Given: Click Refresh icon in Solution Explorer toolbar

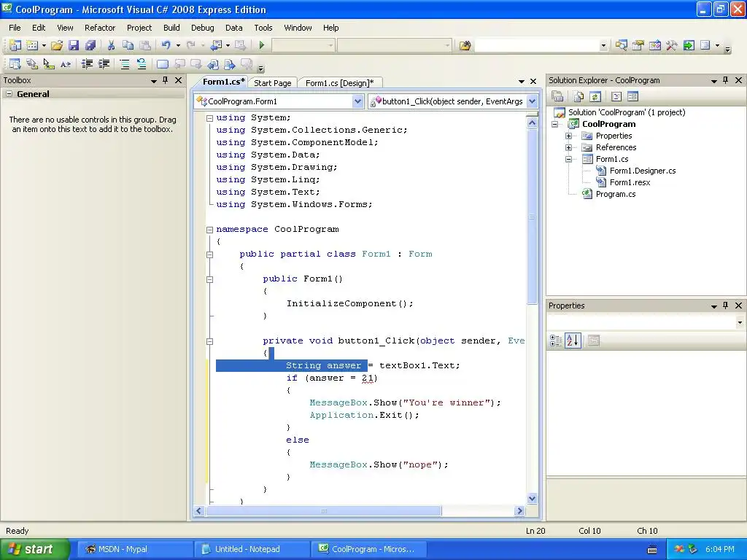Looking at the screenshot, I should [595, 97].
